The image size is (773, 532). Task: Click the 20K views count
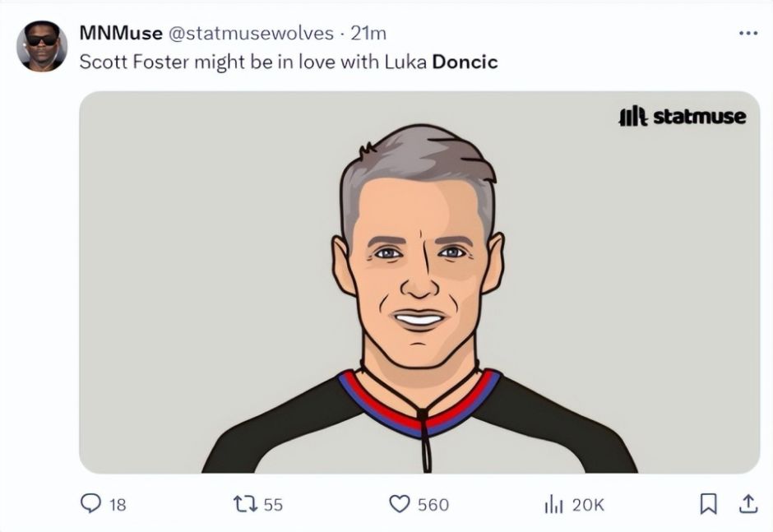click(x=588, y=505)
